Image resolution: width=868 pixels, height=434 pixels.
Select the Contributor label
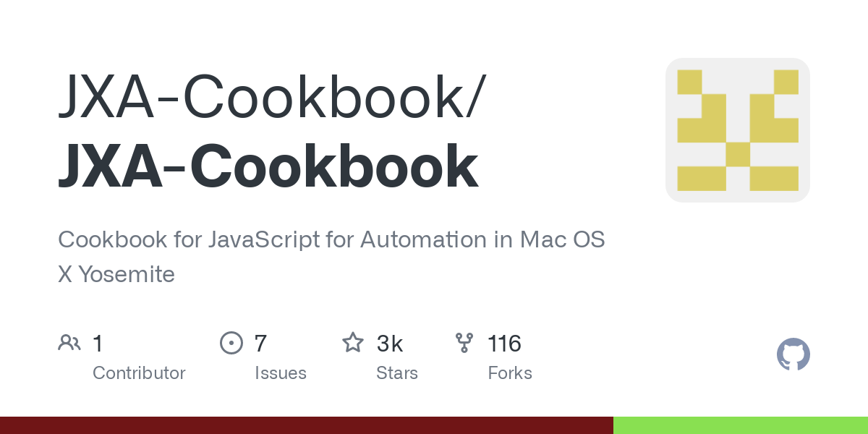point(139,373)
